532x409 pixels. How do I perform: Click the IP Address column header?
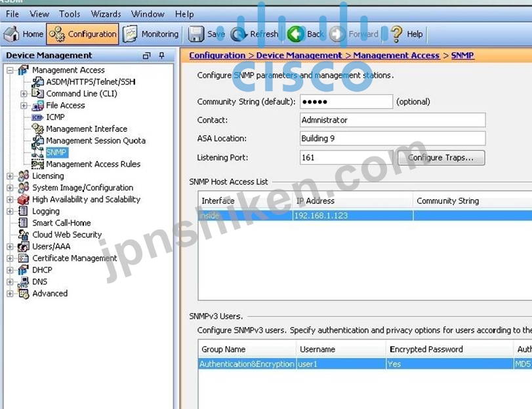(352, 201)
